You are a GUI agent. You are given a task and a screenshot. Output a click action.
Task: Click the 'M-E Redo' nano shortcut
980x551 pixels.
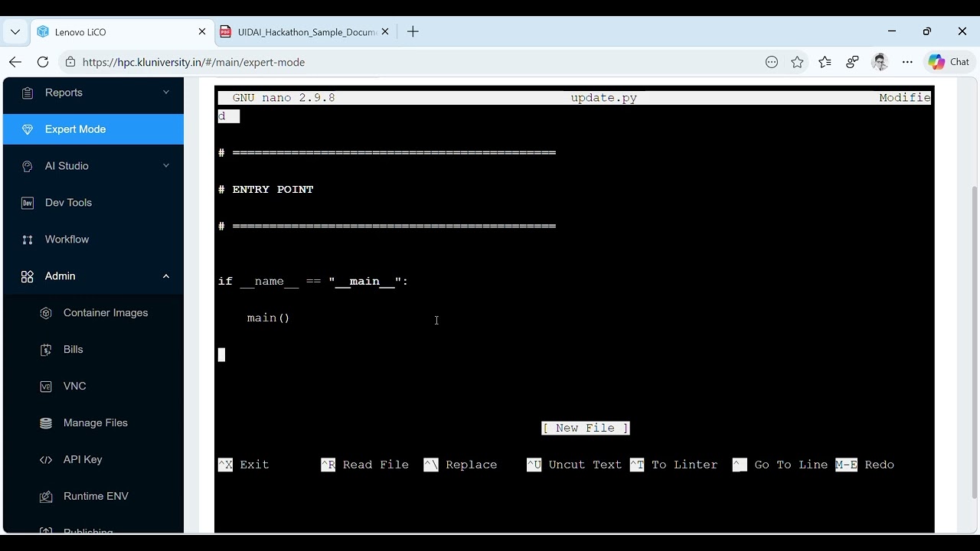coord(865,465)
